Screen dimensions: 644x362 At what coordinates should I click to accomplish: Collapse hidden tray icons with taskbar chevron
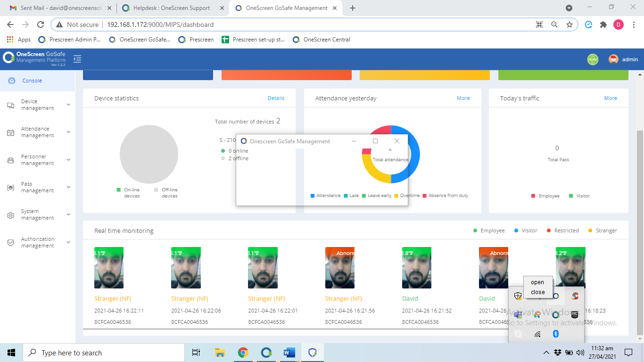tap(546, 353)
